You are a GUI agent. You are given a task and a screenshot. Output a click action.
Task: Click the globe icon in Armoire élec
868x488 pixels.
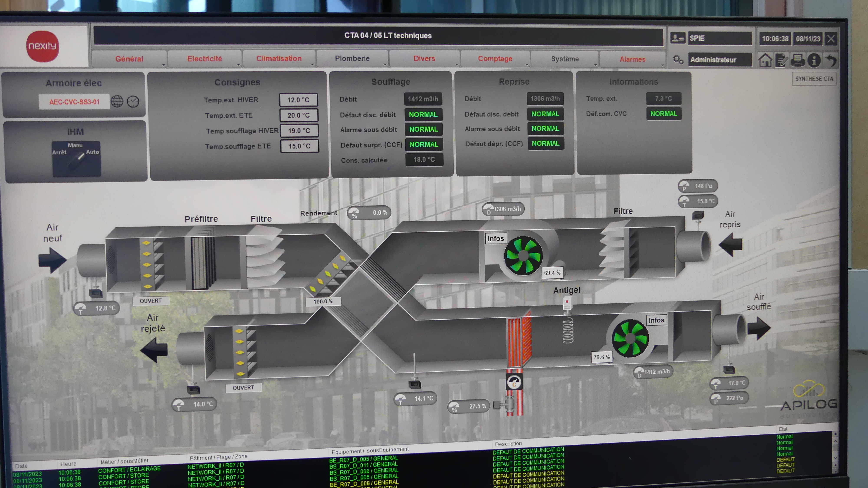pos(117,101)
